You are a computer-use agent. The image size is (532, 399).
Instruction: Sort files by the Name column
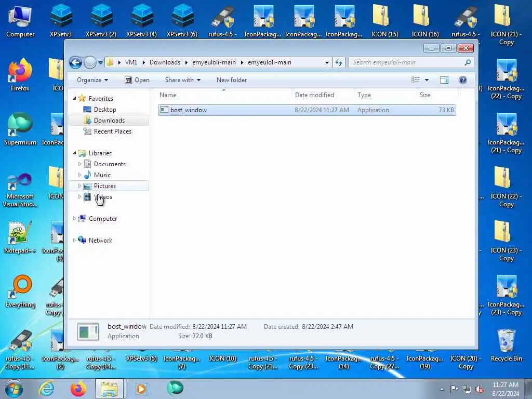(224, 95)
